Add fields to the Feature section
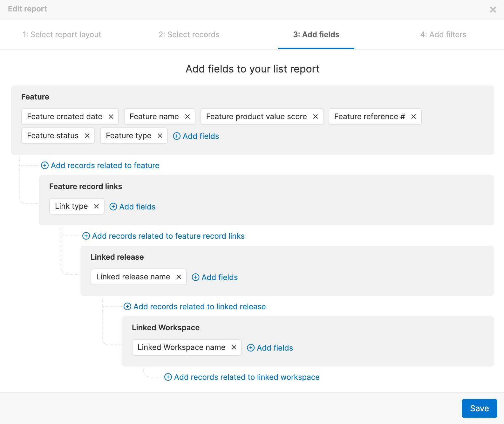This screenshot has height=424, width=504. pyautogui.click(x=196, y=136)
